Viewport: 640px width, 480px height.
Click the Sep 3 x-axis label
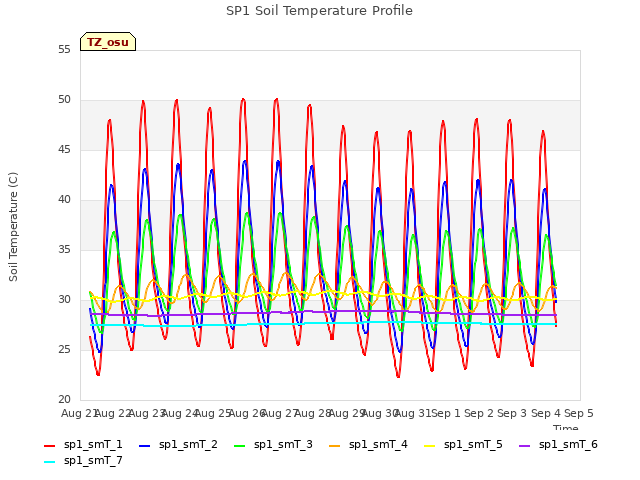point(512,413)
